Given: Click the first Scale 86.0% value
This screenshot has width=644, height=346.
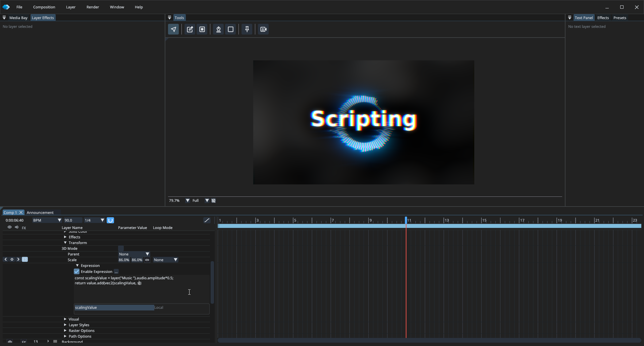Looking at the screenshot, I should click(124, 260).
